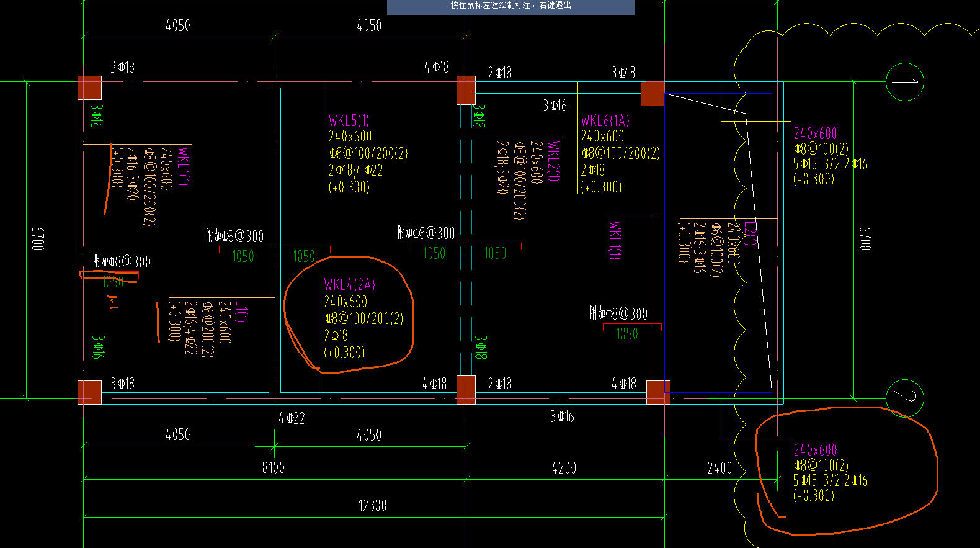Pick the rotated L1(1) beam label
The width and height of the screenshot is (980, 548).
(x=242, y=312)
